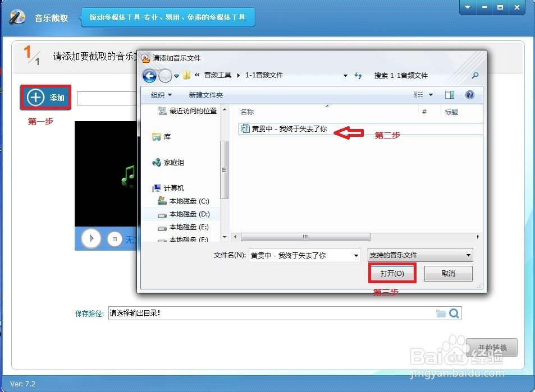Click the file list scroll-left arrow
This screenshot has height=392, width=535.
click(x=235, y=237)
